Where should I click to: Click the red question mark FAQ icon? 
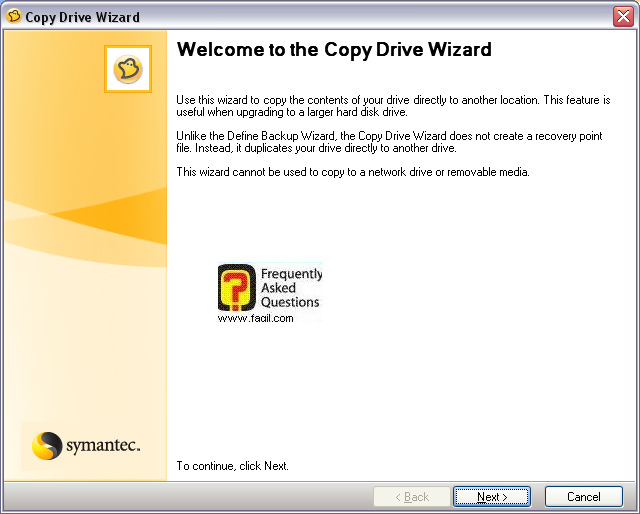pyautogui.click(x=237, y=288)
